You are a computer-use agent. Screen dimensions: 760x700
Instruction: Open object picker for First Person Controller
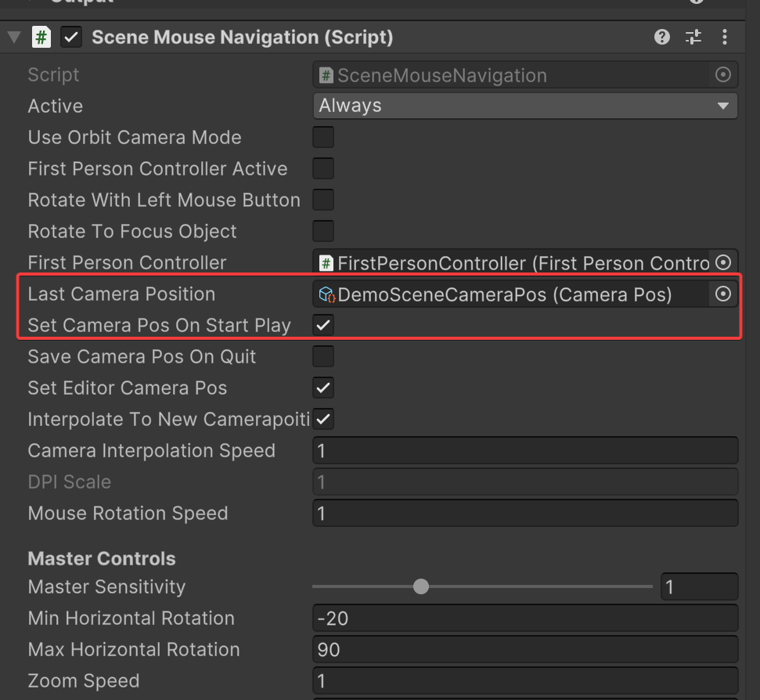(723, 263)
